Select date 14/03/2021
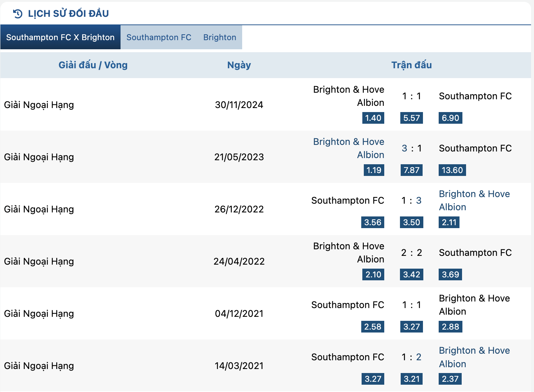The height and width of the screenshot is (392, 534). (x=239, y=366)
